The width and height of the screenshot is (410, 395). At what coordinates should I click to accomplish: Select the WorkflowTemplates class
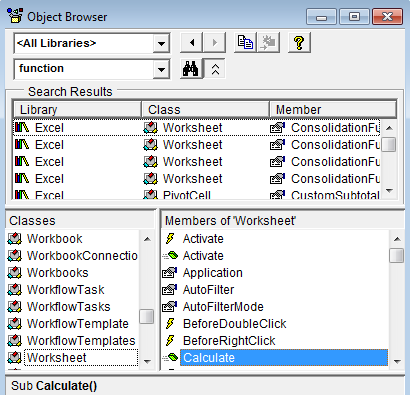pyautogui.click(x=81, y=341)
